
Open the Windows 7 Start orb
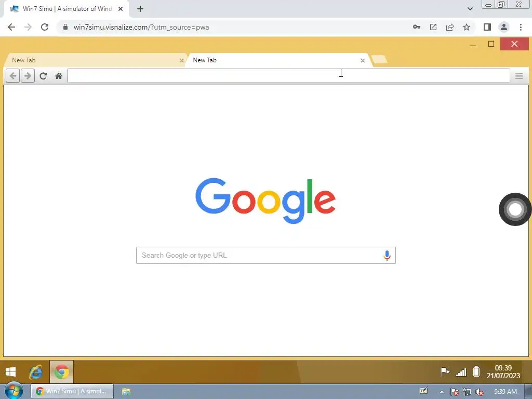pos(14,391)
